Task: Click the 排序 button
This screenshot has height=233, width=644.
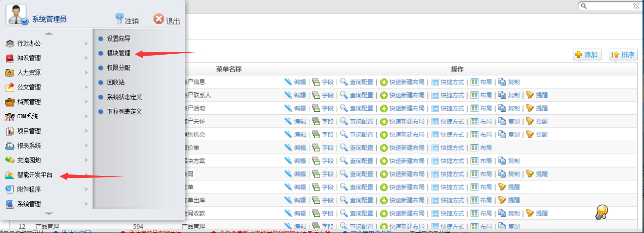Action: click(x=623, y=55)
